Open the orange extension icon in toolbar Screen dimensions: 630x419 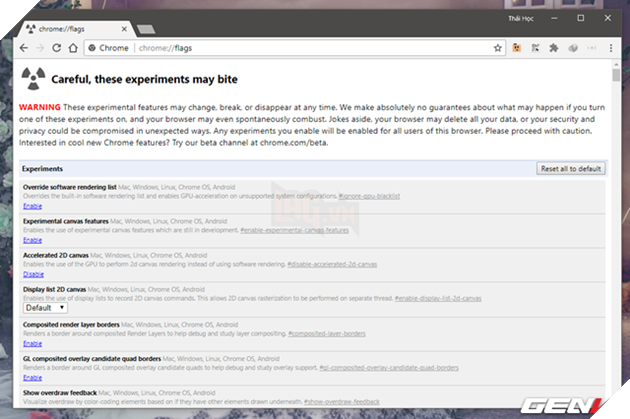(x=517, y=48)
